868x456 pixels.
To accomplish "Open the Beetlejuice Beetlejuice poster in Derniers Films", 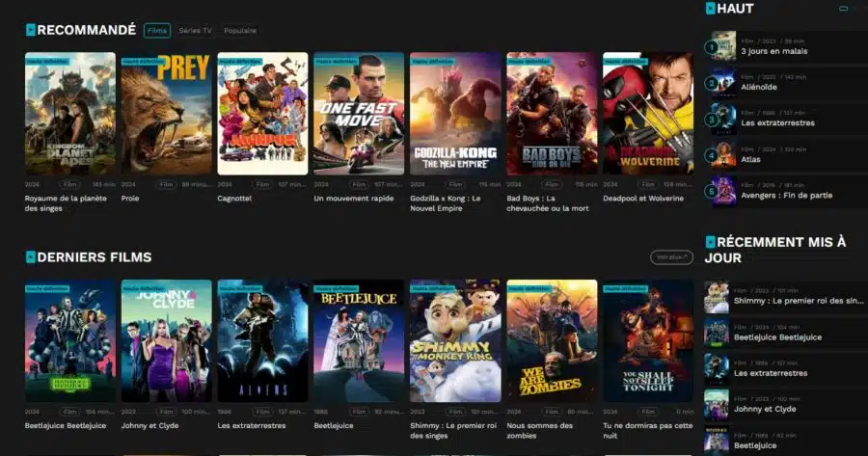I will coord(70,341).
